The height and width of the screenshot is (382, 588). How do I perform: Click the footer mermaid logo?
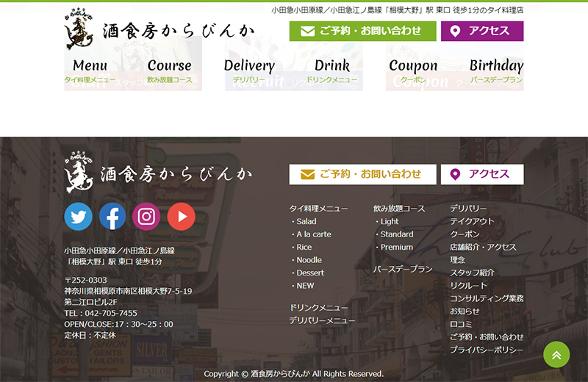(x=159, y=173)
